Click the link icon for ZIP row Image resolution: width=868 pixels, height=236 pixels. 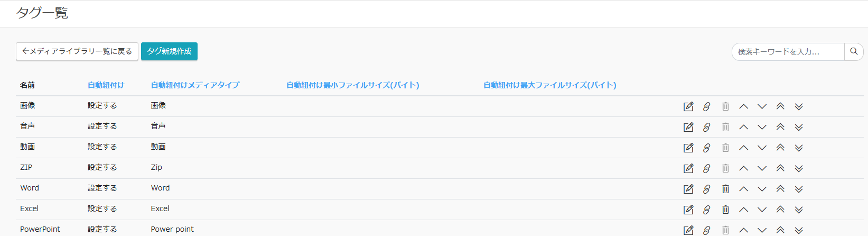point(706,168)
